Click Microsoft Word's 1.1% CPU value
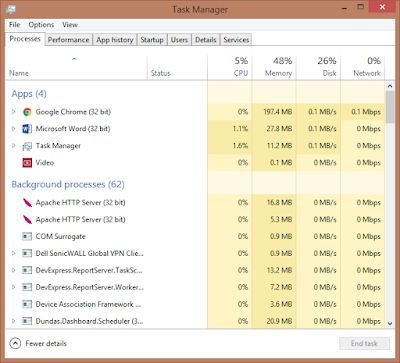The height and width of the screenshot is (363, 400). pyautogui.click(x=240, y=129)
